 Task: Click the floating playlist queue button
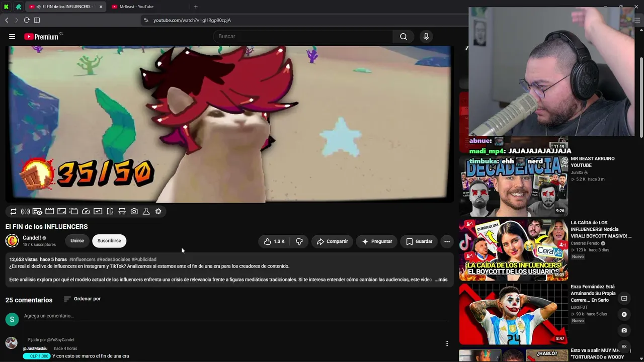[x=624, y=346]
